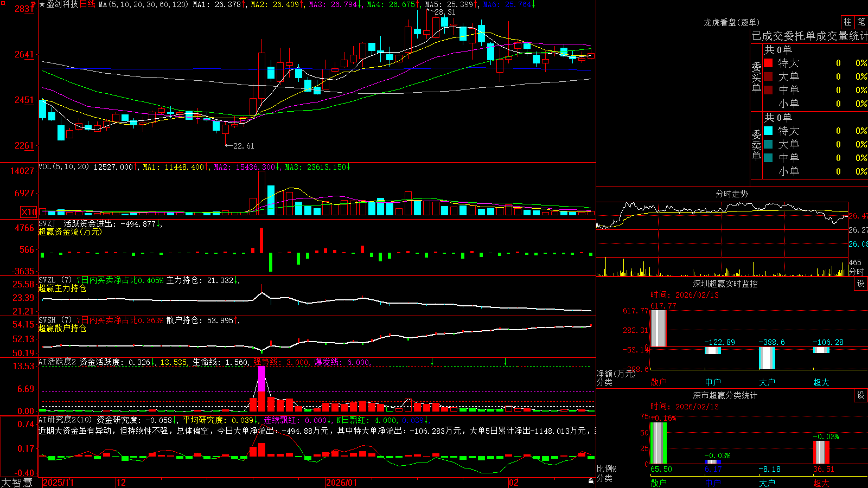Toggle the 日线 period label

tap(87, 4)
